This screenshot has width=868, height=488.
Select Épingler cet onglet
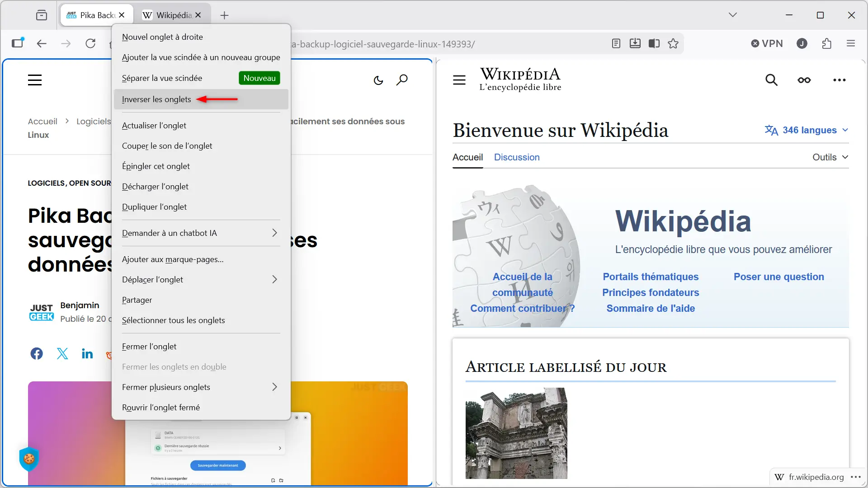pos(201,166)
